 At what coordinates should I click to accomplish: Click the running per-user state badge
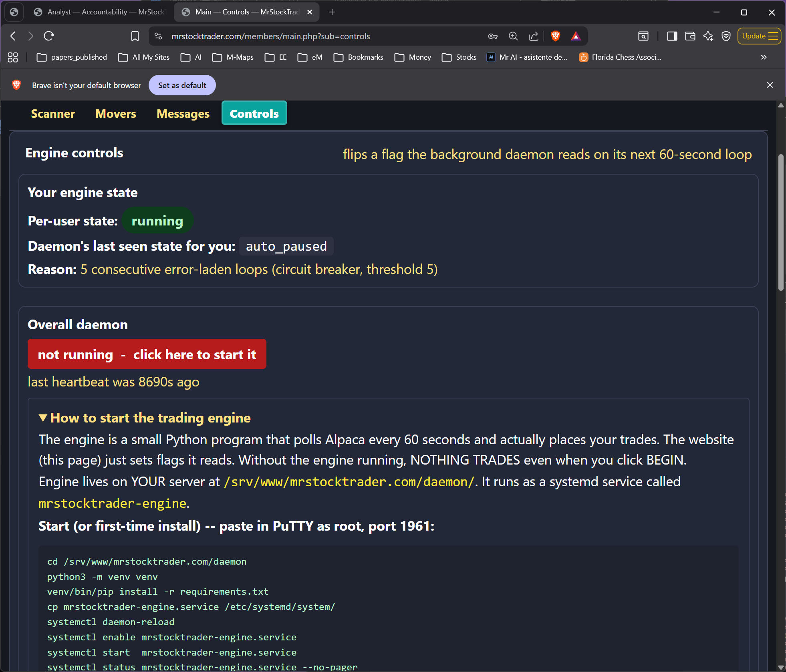coord(157,221)
